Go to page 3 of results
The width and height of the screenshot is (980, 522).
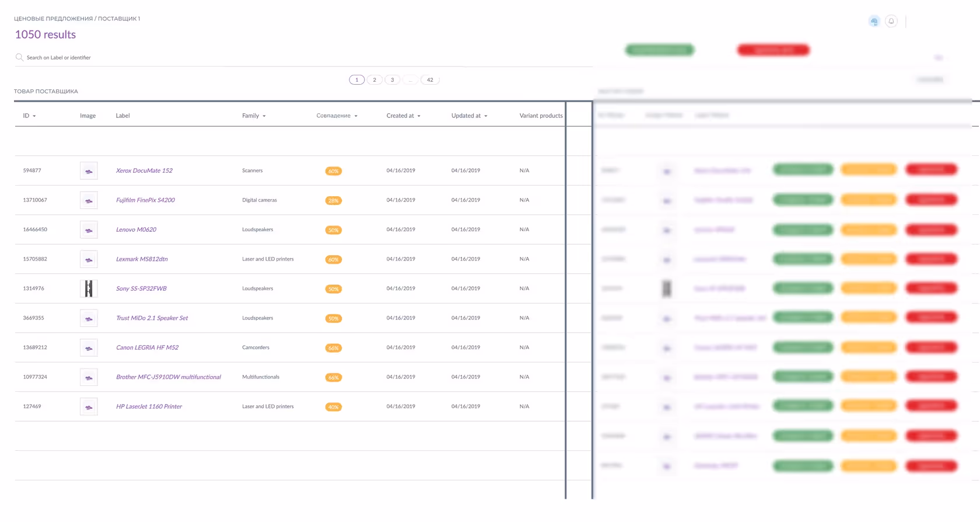pyautogui.click(x=393, y=80)
